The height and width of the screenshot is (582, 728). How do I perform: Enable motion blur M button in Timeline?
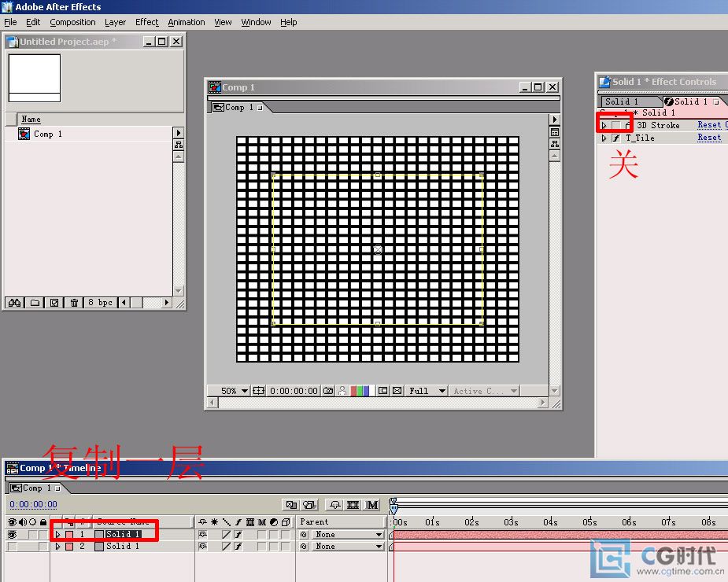coord(372,504)
